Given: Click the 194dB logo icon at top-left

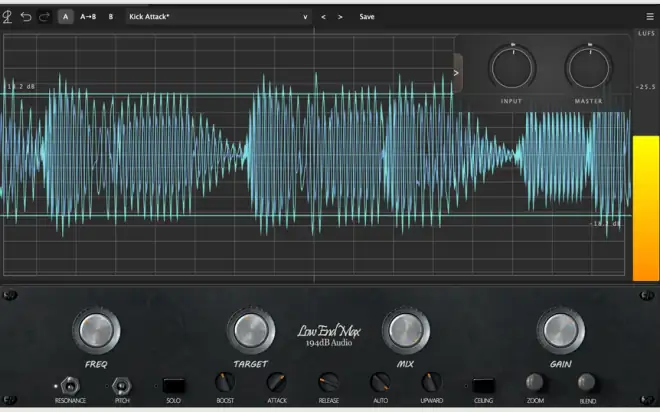Looking at the screenshot, I should (x=7, y=17).
